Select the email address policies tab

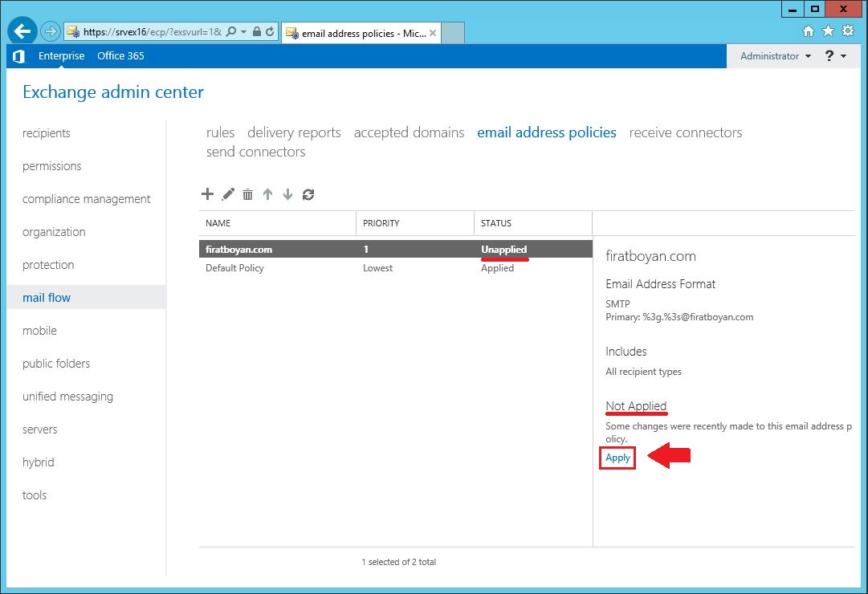(546, 133)
